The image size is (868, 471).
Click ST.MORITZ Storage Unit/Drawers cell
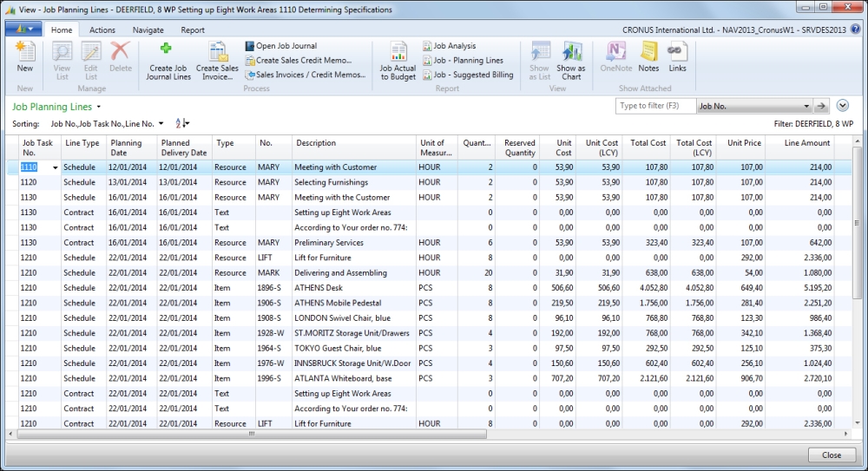coord(354,333)
